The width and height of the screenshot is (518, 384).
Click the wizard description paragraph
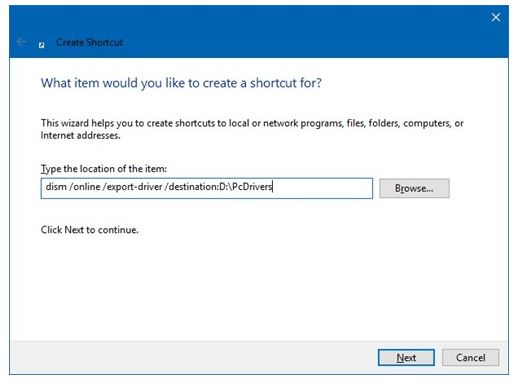pyautogui.click(x=252, y=129)
